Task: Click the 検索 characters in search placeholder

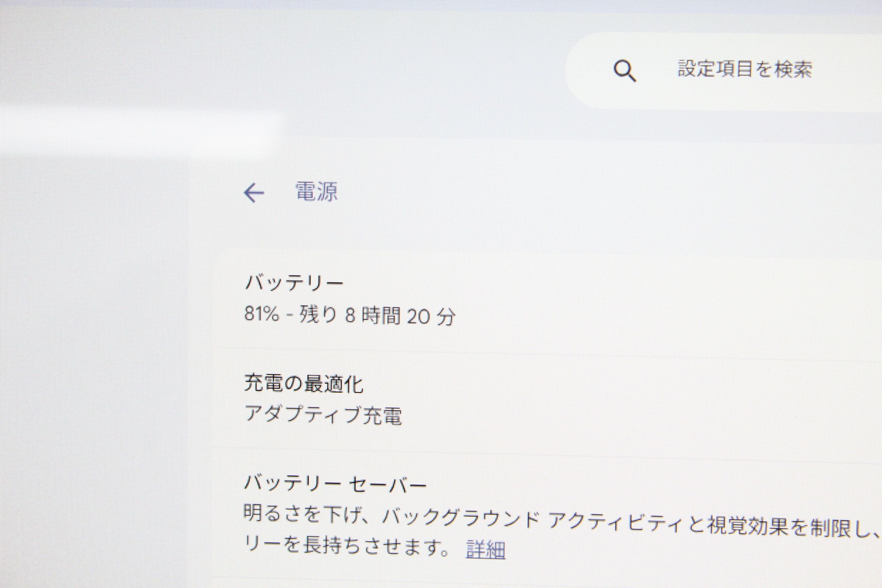Action: 793,70
